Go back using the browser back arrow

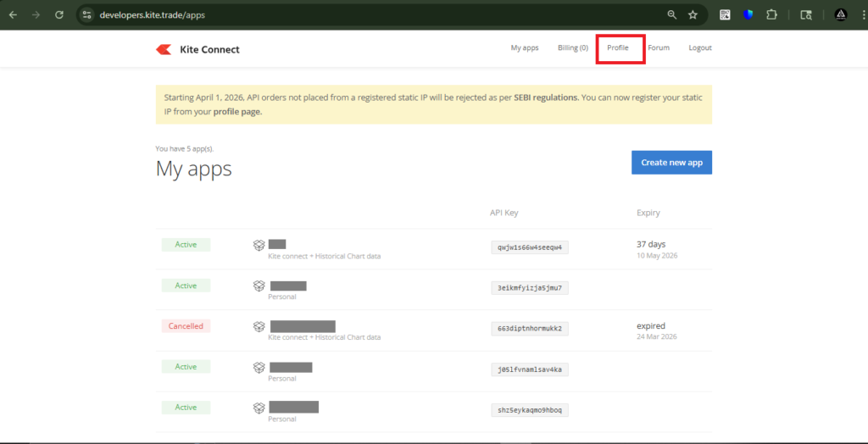click(13, 14)
